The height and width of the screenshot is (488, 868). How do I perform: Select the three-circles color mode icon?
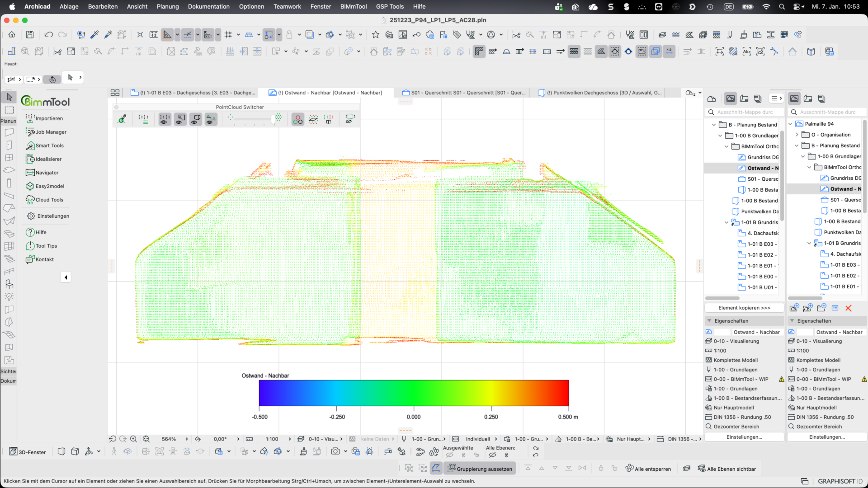[297, 119]
